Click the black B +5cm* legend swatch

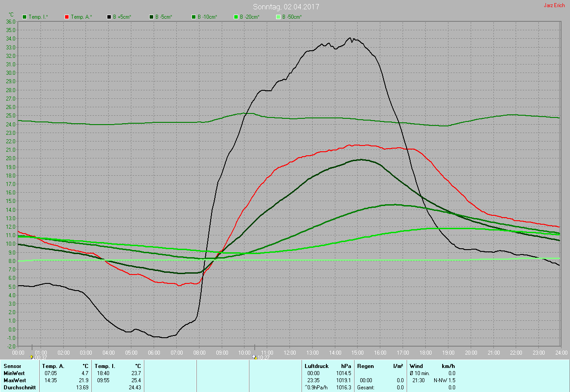point(109,17)
